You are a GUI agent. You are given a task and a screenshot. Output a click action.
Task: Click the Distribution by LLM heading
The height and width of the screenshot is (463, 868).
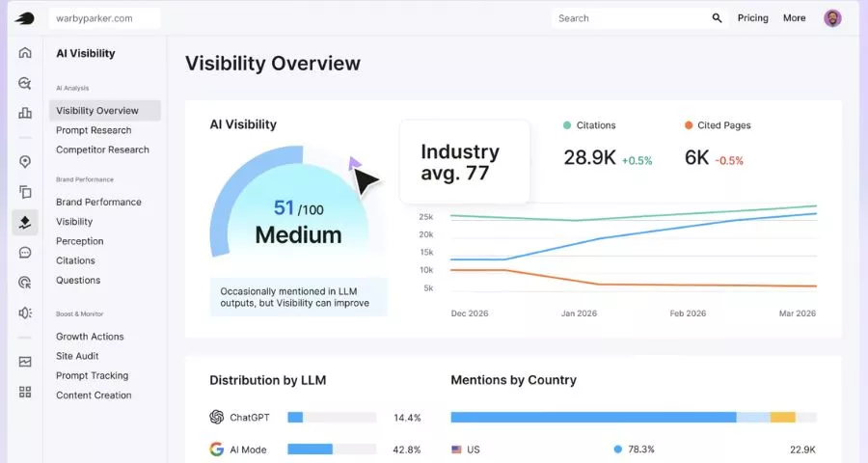point(268,380)
